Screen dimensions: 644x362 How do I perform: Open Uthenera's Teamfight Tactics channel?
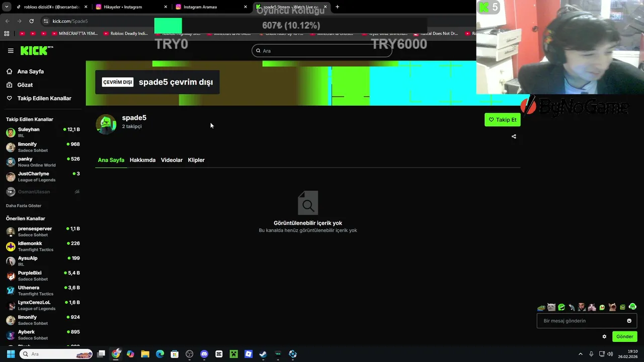[x=43, y=291]
